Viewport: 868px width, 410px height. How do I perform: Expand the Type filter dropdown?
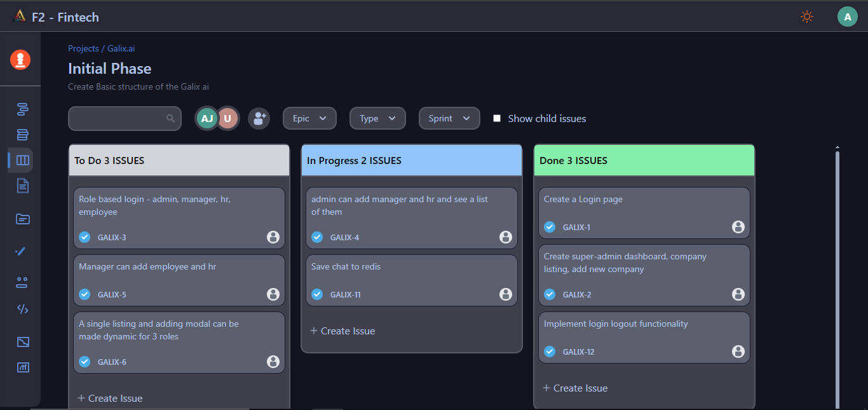pyautogui.click(x=377, y=118)
